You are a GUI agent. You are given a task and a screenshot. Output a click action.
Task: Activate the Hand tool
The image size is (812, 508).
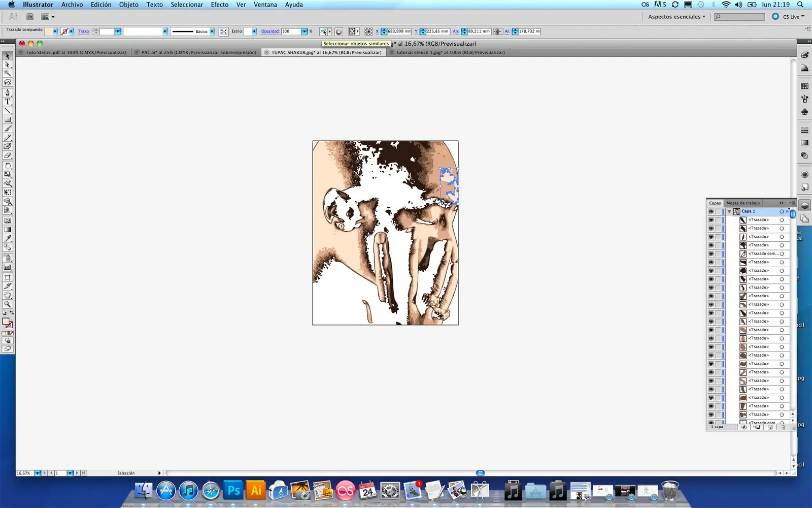(x=8, y=295)
